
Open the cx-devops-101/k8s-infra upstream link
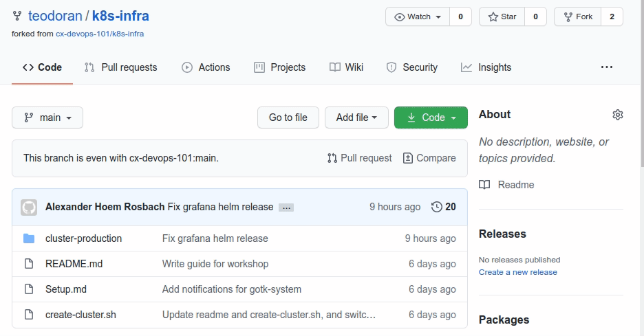click(100, 34)
